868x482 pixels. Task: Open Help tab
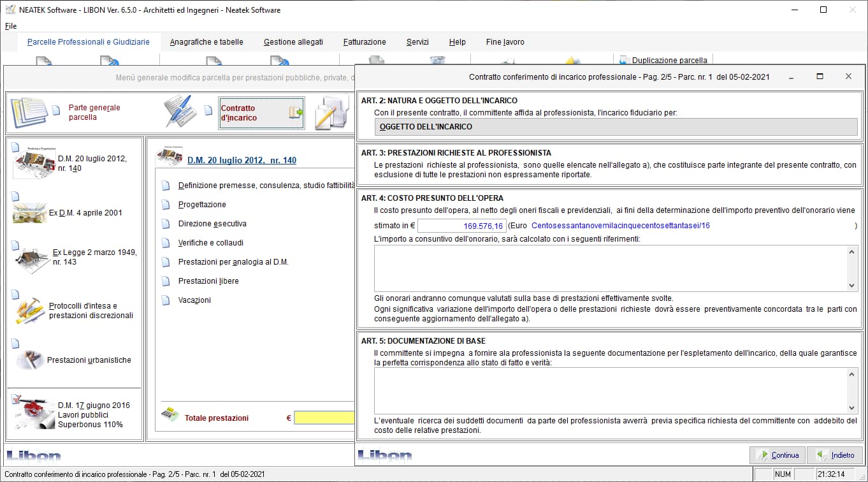457,42
